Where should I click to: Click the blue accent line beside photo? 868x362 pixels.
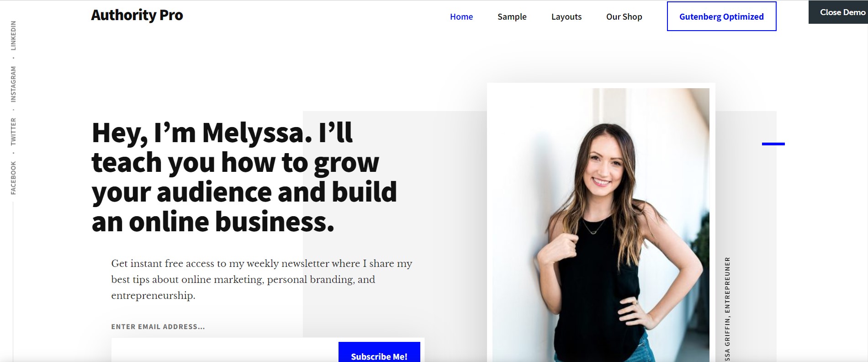pos(773,144)
